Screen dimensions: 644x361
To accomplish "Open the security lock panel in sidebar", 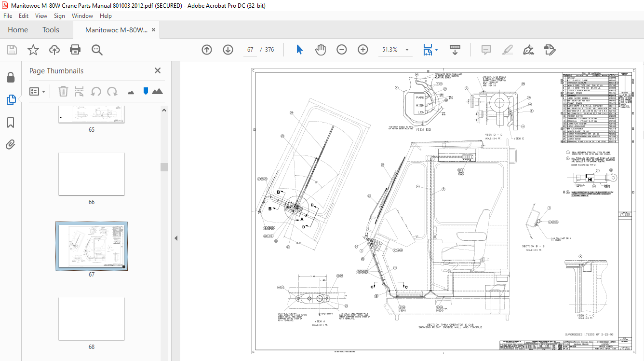I will [x=11, y=77].
